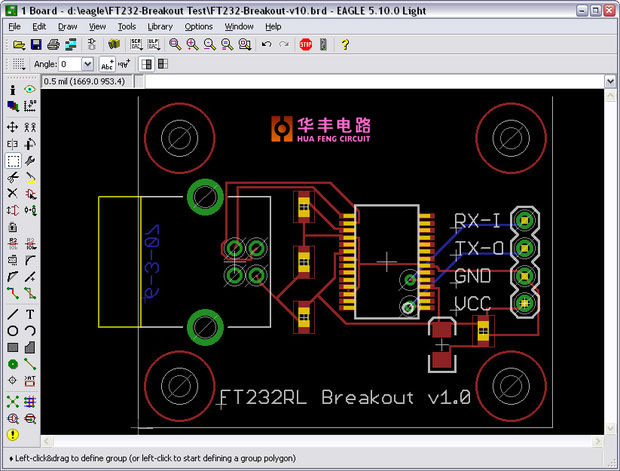Screen dimensions: 620x471
Task: Open help with question mark icon
Action: (345, 44)
